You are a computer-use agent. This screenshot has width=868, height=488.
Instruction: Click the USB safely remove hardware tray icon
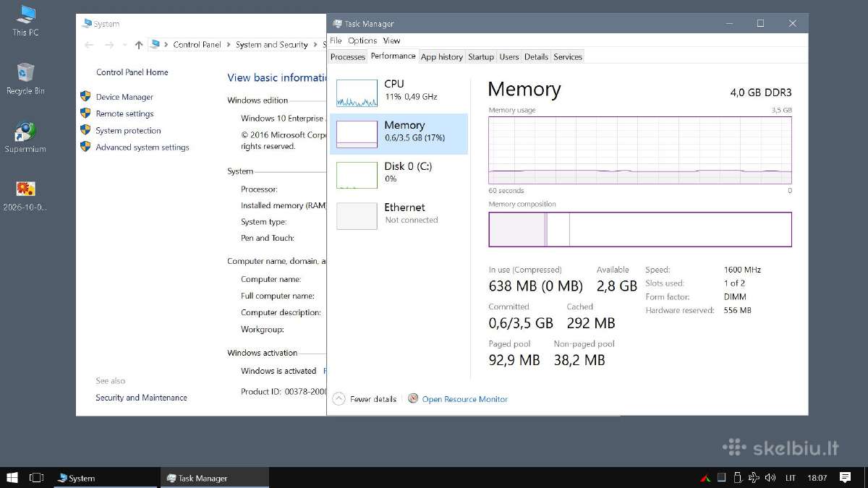(738, 478)
